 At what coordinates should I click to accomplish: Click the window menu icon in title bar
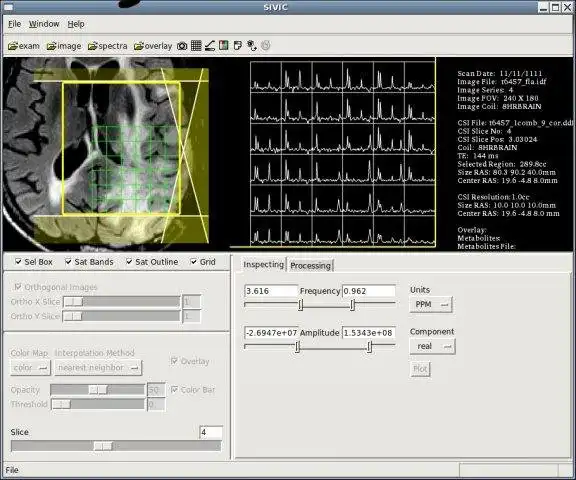click(x=8, y=7)
